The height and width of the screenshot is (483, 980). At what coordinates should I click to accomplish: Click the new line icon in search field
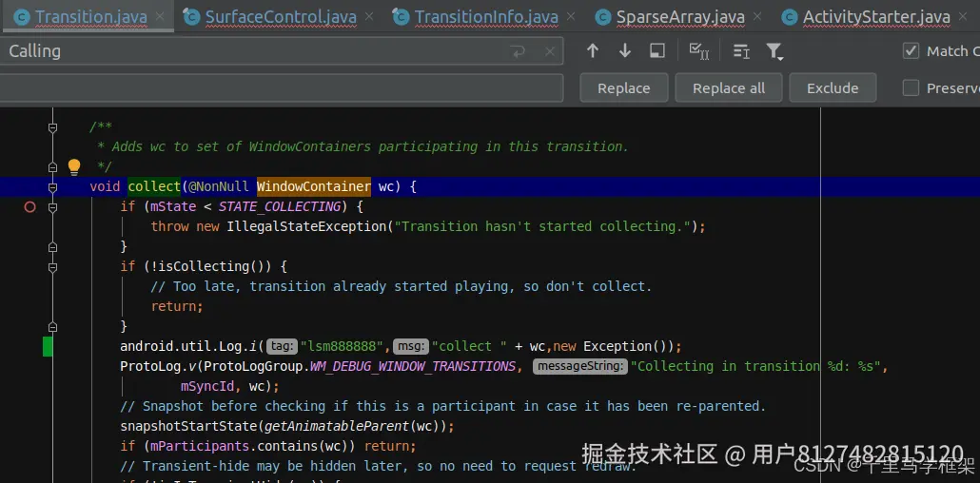point(519,51)
